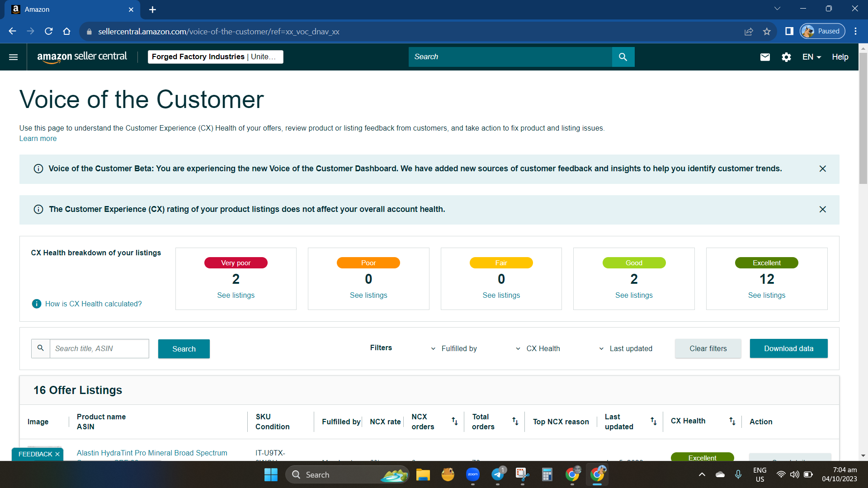Click the Search title, ASIN input field

(99, 348)
